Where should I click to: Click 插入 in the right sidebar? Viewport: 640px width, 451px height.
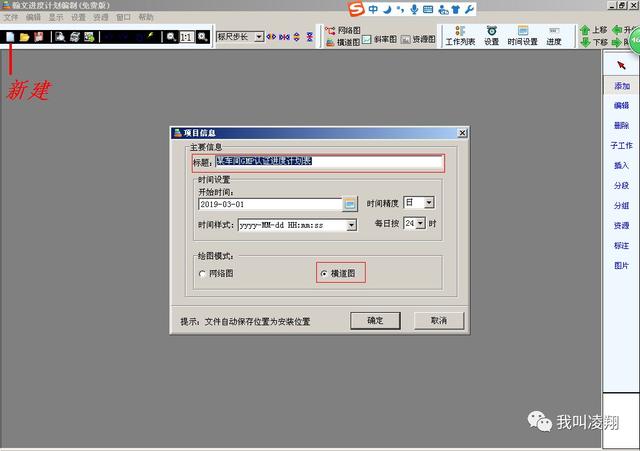pos(622,166)
